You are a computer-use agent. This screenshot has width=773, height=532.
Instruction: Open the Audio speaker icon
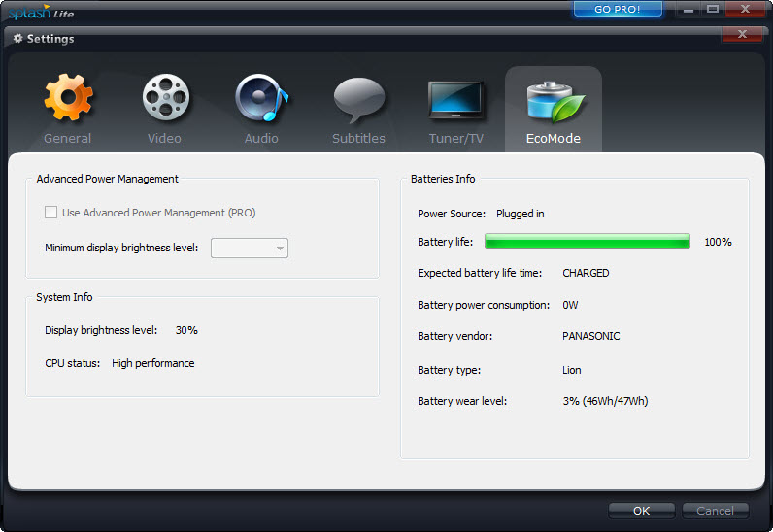(x=262, y=98)
